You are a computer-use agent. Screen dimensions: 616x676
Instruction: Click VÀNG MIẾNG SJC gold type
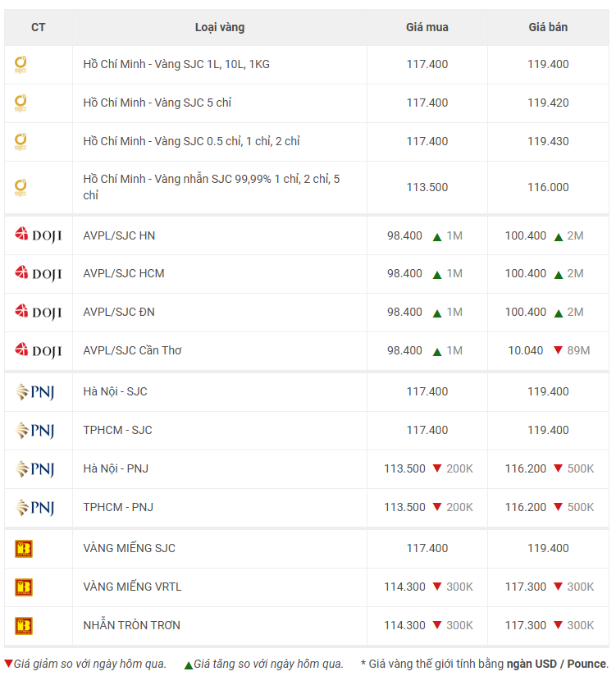coord(130,548)
